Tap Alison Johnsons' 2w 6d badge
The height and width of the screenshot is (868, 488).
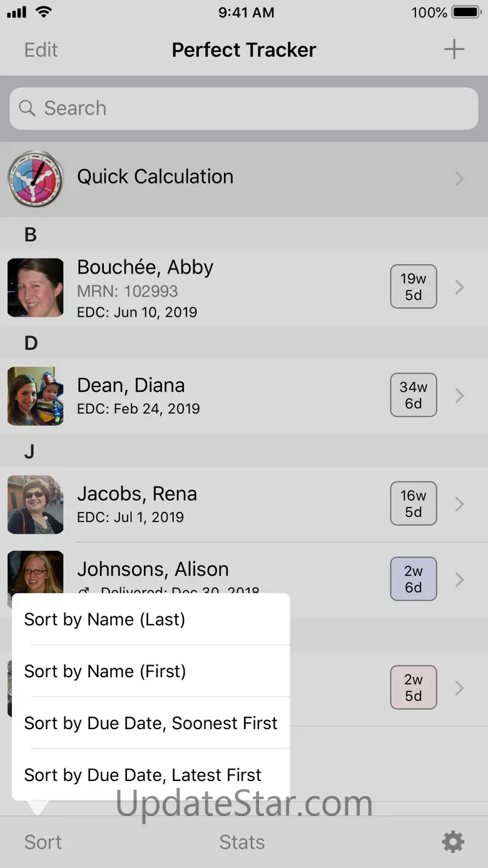413,579
